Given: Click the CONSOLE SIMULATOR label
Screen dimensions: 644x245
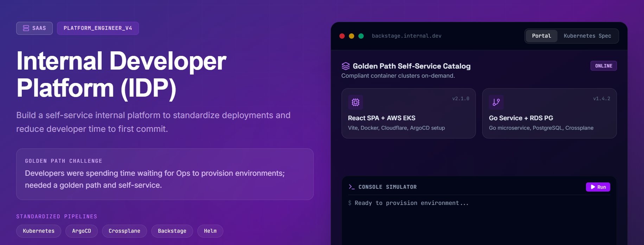Looking at the screenshot, I should pos(388,187).
